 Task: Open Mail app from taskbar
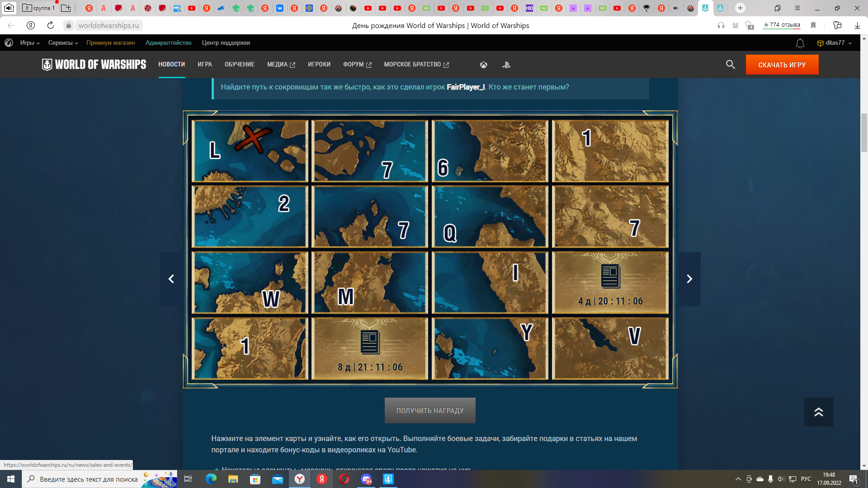[x=278, y=479]
